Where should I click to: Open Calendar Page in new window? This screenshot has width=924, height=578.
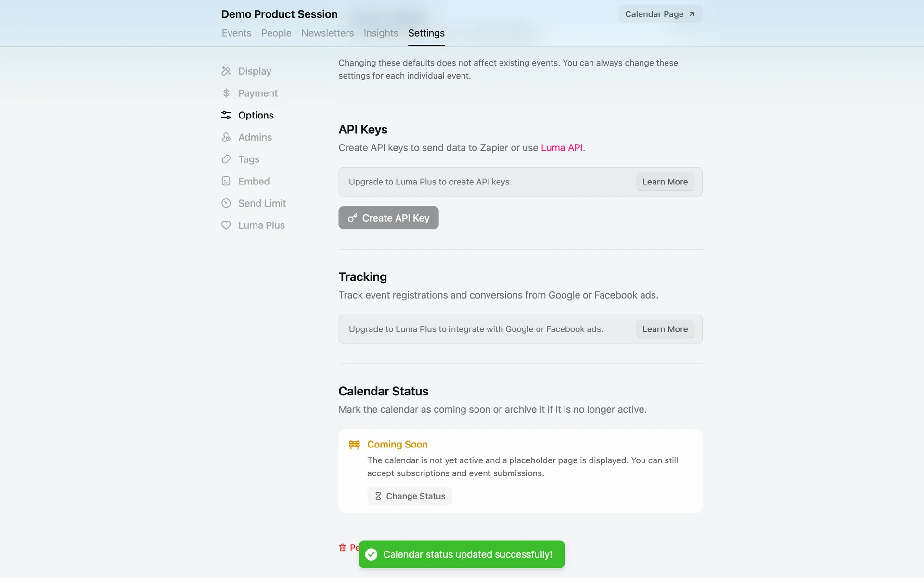(x=660, y=14)
